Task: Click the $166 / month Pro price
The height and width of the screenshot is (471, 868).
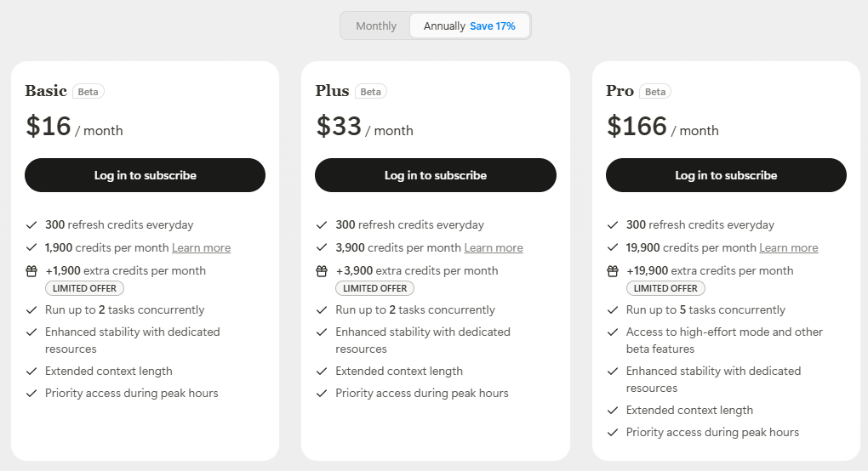Action: [x=662, y=127]
